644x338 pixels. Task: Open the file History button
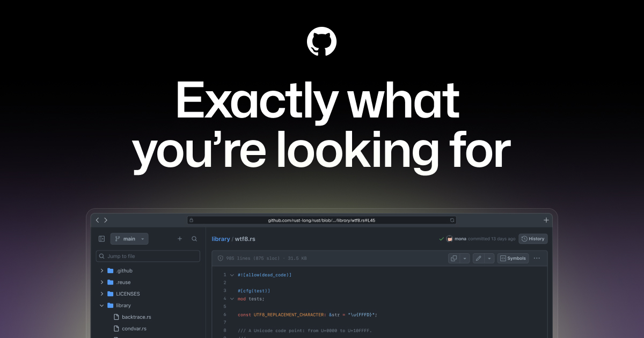(533, 239)
